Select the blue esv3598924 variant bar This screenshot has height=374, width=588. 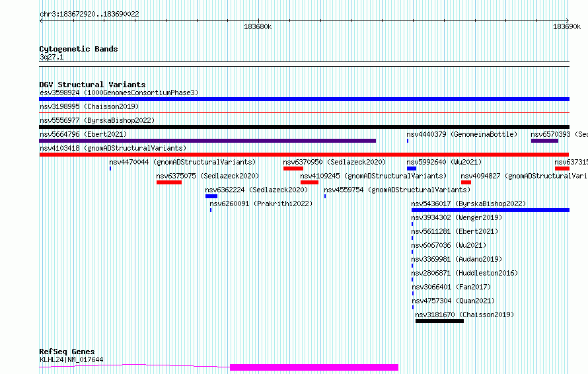click(x=304, y=99)
